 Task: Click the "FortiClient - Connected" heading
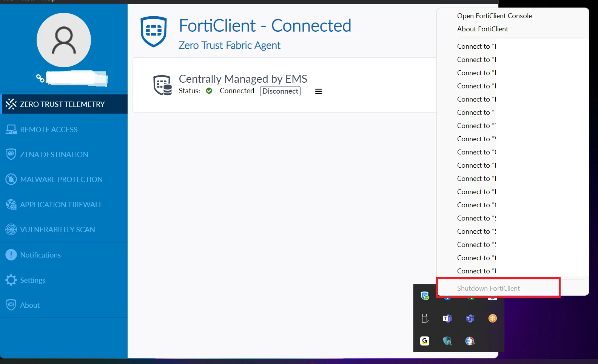point(265,26)
